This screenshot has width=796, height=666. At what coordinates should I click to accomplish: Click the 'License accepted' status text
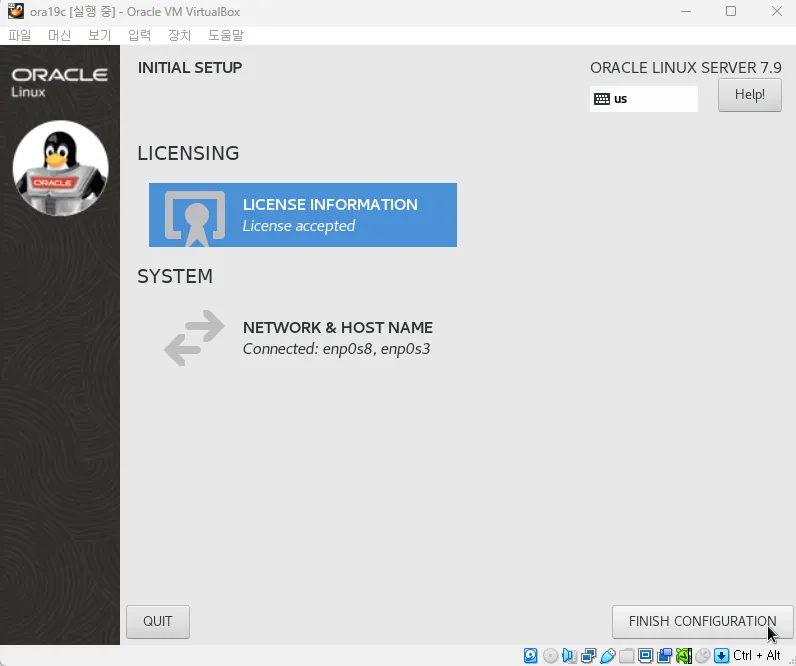point(298,226)
